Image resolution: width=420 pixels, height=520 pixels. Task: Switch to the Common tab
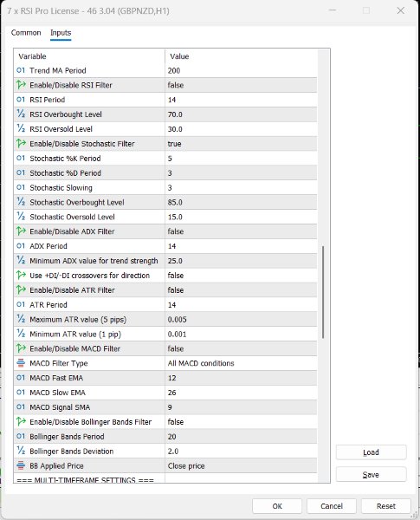[26, 33]
